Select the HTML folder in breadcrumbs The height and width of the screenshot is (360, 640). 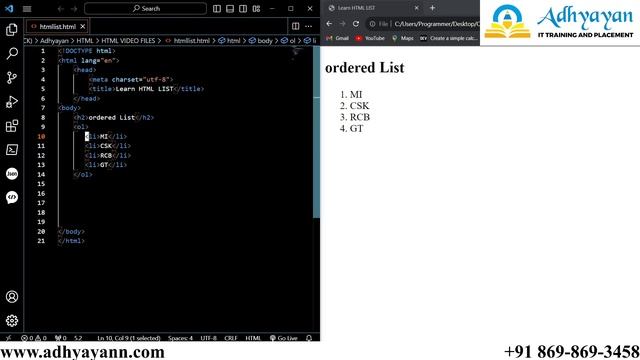coord(85,41)
